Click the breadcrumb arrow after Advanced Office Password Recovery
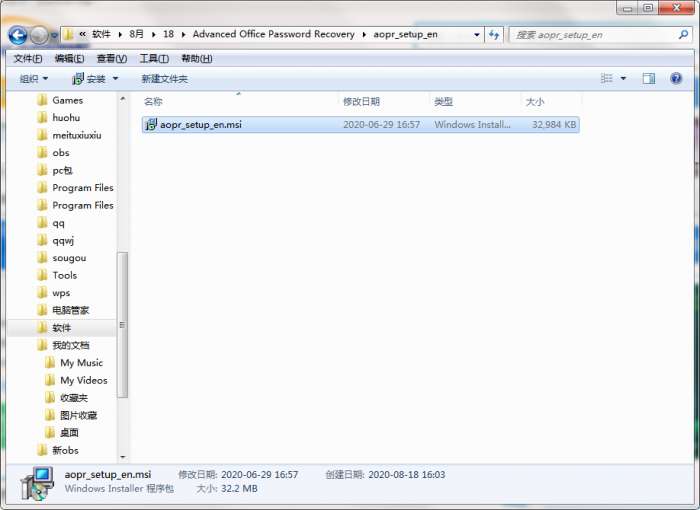Viewport: 700px width, 510px height. [364, 35]
